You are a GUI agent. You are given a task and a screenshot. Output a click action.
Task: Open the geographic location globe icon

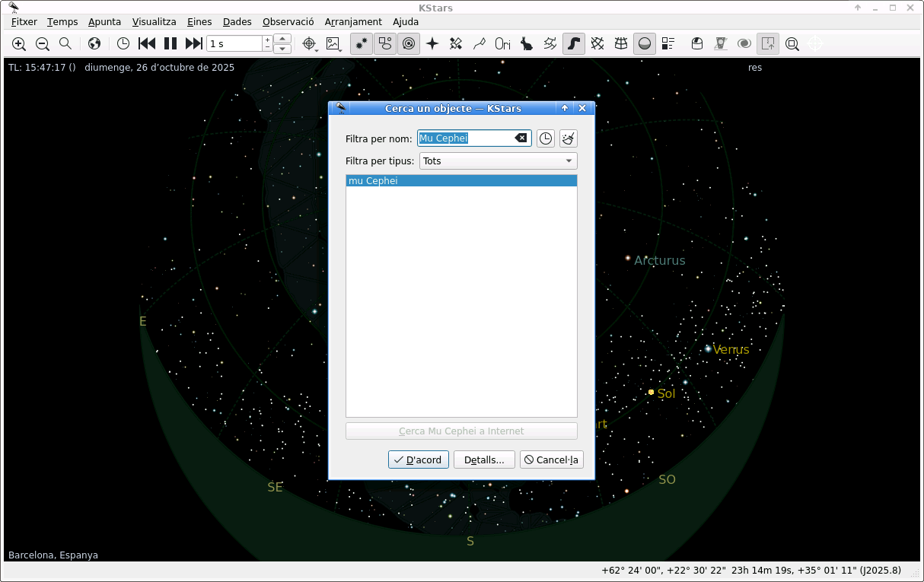(94, 44)
